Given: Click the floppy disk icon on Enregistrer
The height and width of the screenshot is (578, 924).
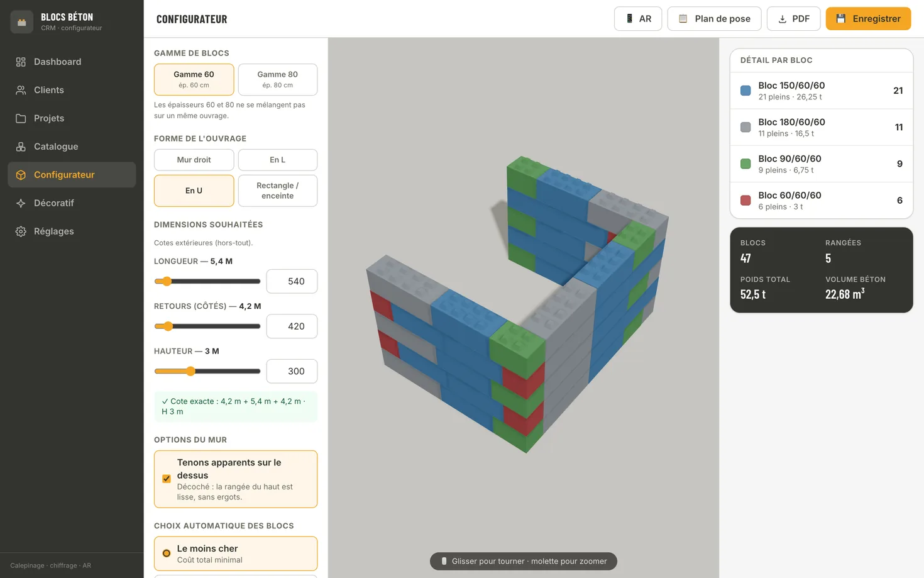Looking at the screenshot, I should point(841,19).
